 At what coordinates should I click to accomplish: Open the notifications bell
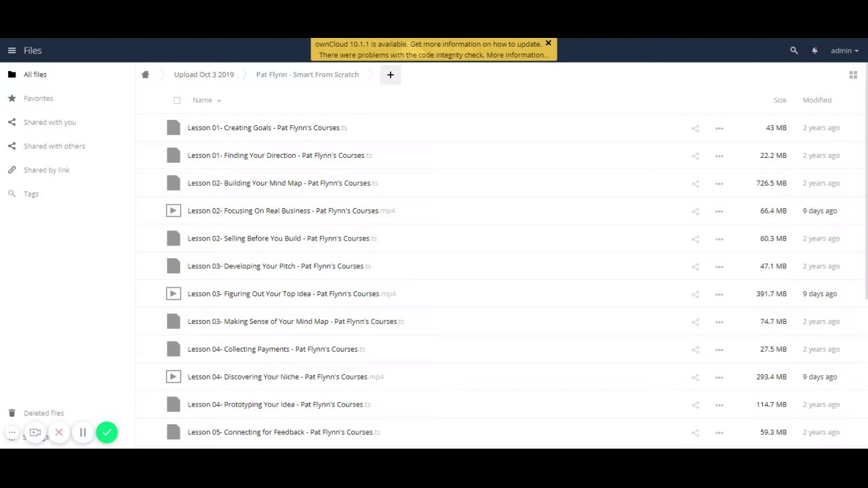click(x=814, y=50)
